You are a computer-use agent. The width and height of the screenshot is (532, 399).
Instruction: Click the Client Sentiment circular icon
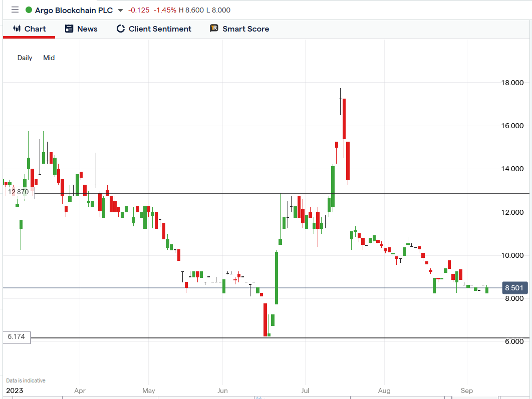[120, 29]
